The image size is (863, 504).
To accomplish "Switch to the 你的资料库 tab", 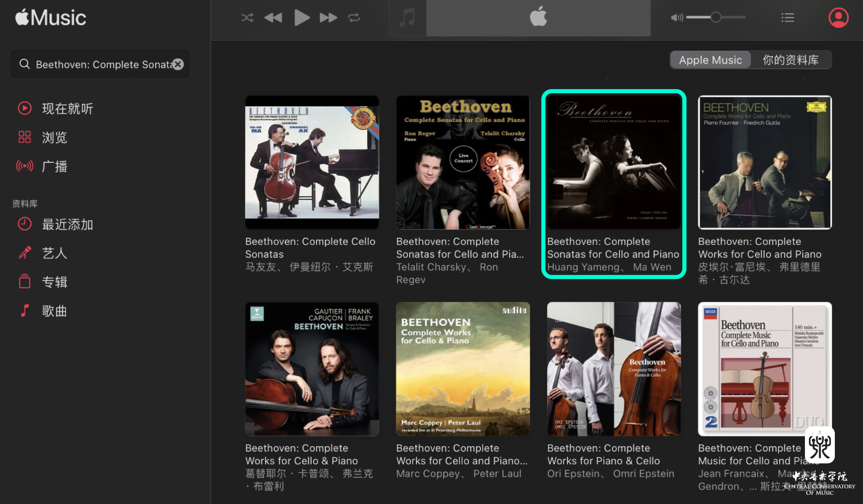I will click(791, 60).
